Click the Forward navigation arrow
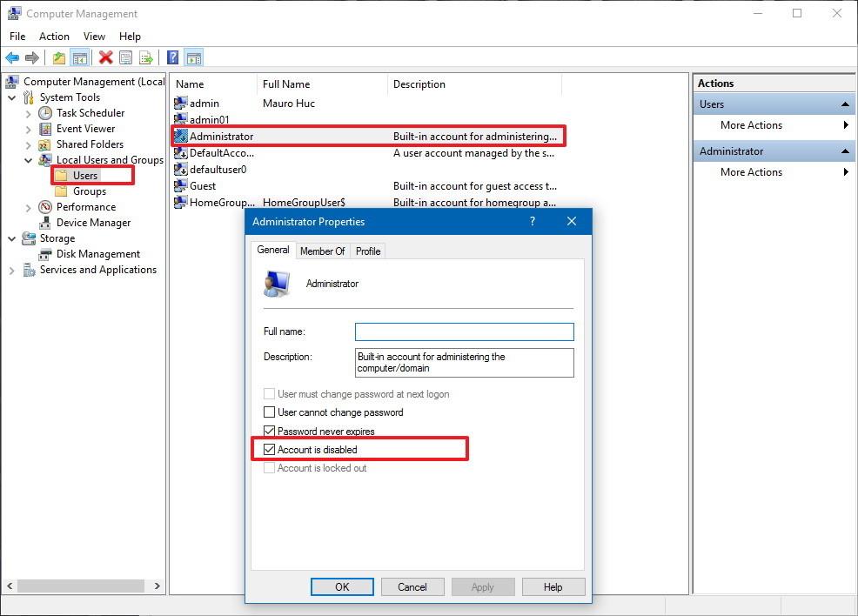Viewport: 858px width, 616px height. [x=31, y=57]
